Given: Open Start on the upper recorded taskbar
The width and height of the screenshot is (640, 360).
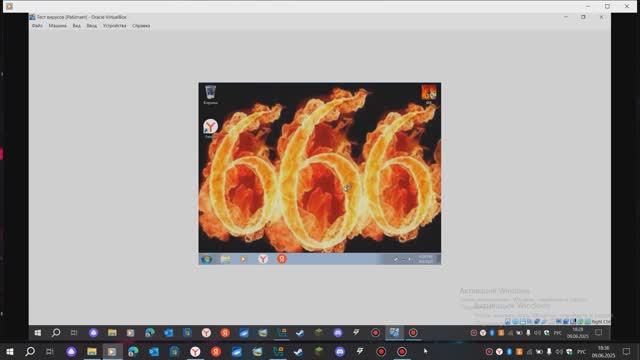Looking at the screenshot, I should point(38,333).
